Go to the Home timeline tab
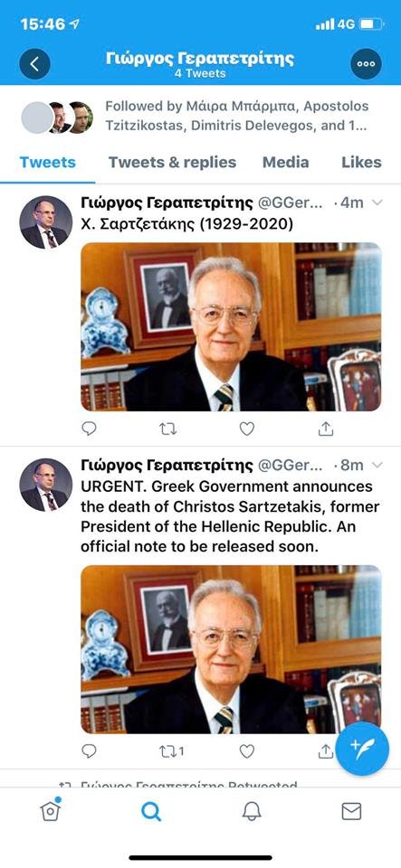Image resolution: width=401 pixels, height=868 pixels. click(x=50, y=810)
